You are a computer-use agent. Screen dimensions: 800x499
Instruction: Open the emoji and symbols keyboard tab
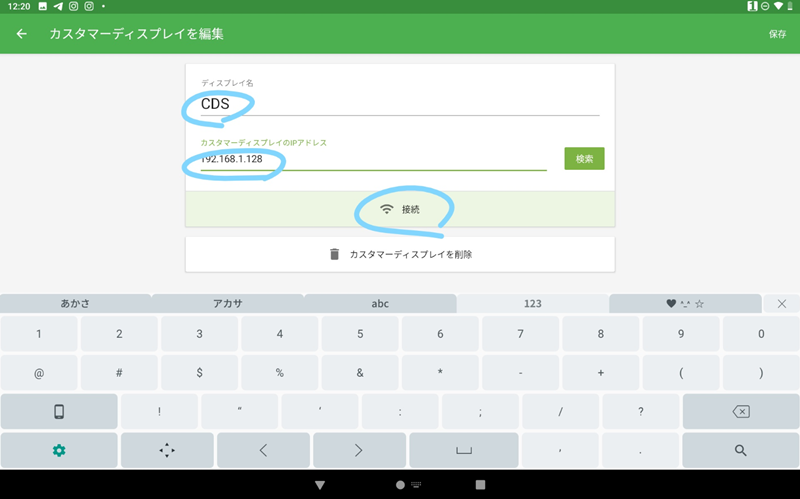685,304
